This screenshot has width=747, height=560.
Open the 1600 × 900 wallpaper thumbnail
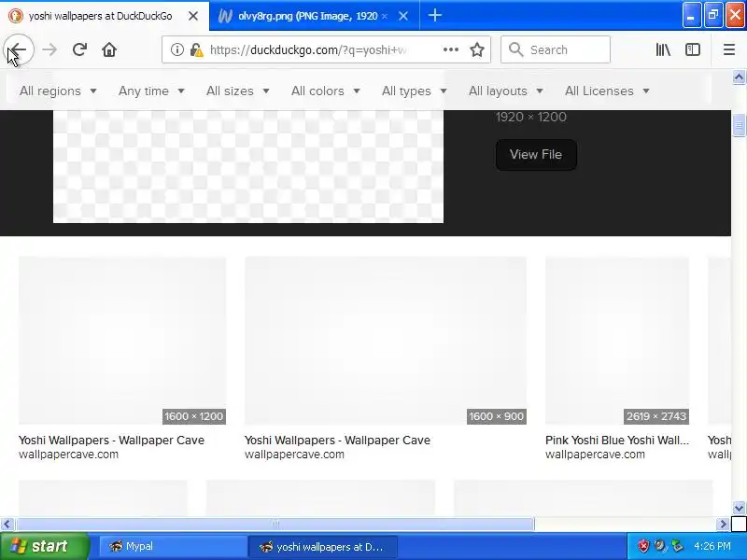386,341
